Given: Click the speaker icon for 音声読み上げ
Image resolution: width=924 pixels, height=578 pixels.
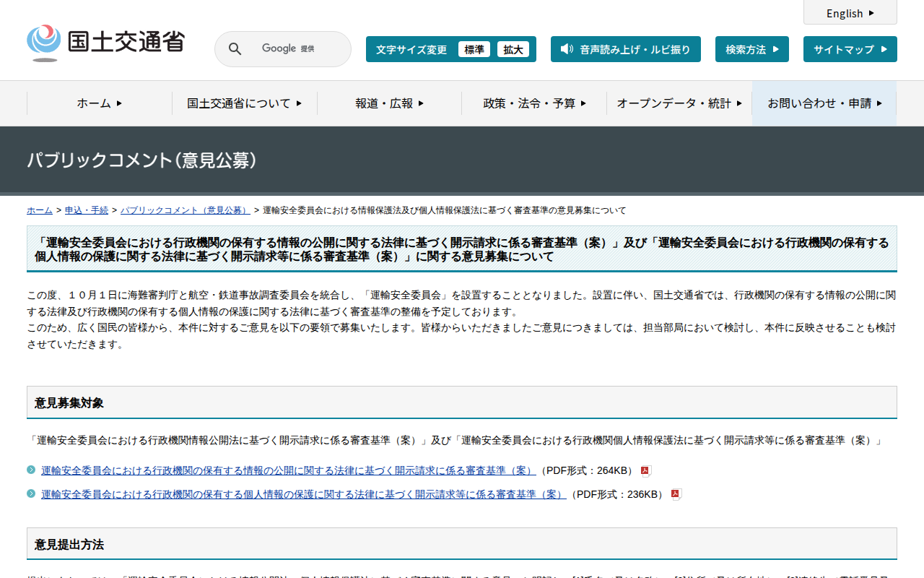Looking at the screenshot, I should [567, 49].
